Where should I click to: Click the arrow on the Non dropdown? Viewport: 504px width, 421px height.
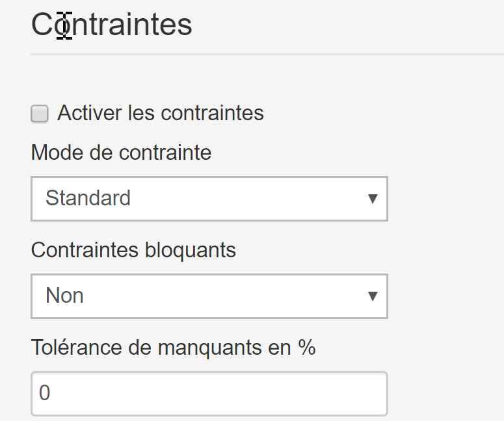(373, 296)
